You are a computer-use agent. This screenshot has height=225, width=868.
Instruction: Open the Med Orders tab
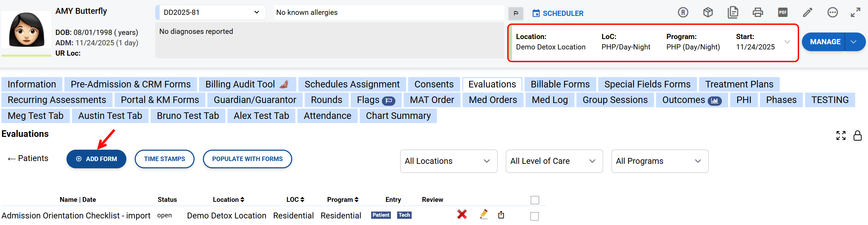click(492, 100)
